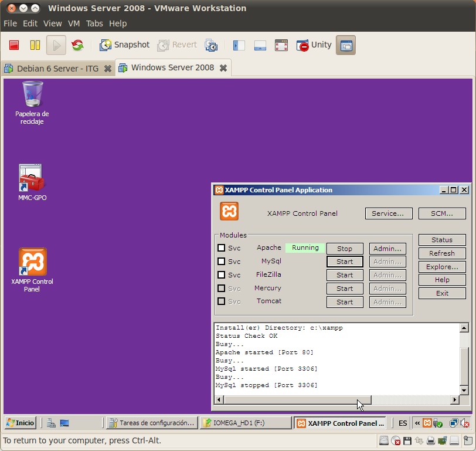Enter Unity mode from the toolbar

pyautogui.click(x=314, y=45)
